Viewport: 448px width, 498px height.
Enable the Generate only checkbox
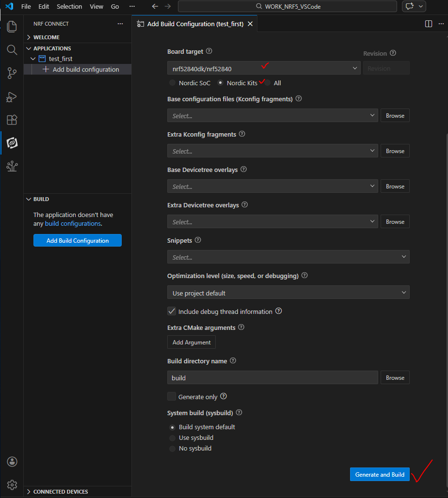(x=172, y=396)
